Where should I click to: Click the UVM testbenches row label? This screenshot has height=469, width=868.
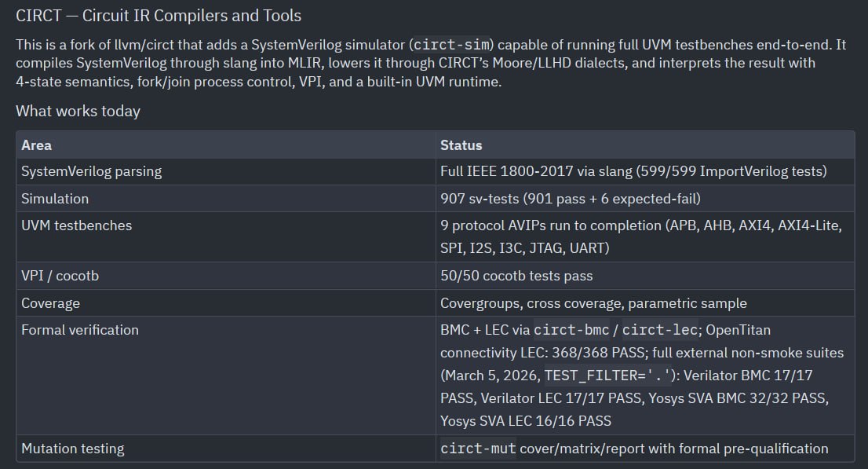(x=76, y=225)
